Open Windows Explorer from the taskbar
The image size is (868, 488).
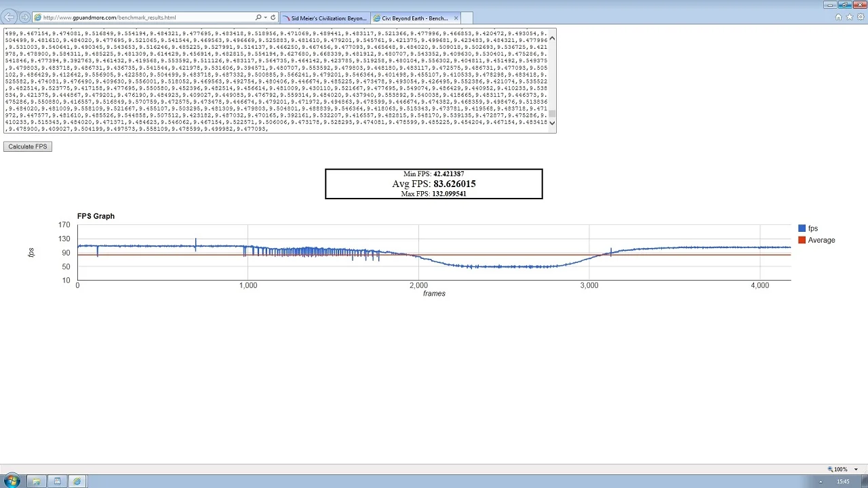pyautogui.click(x=36, y=481)
